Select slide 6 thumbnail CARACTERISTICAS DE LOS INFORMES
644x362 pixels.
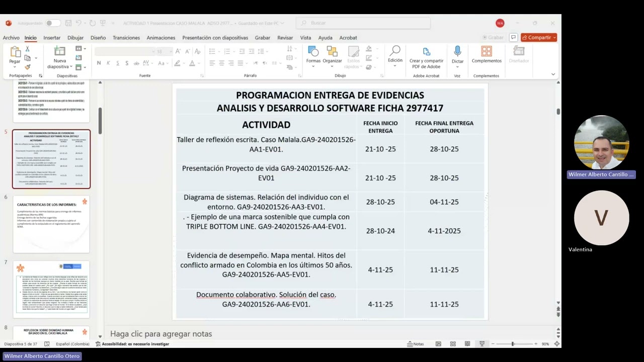(x=51, y=224)
